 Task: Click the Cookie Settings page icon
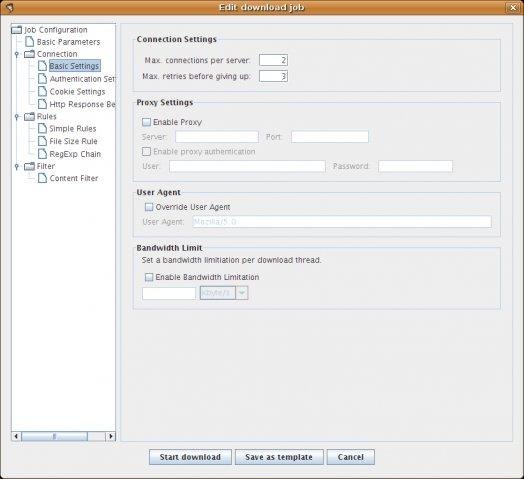pos(42,91)
